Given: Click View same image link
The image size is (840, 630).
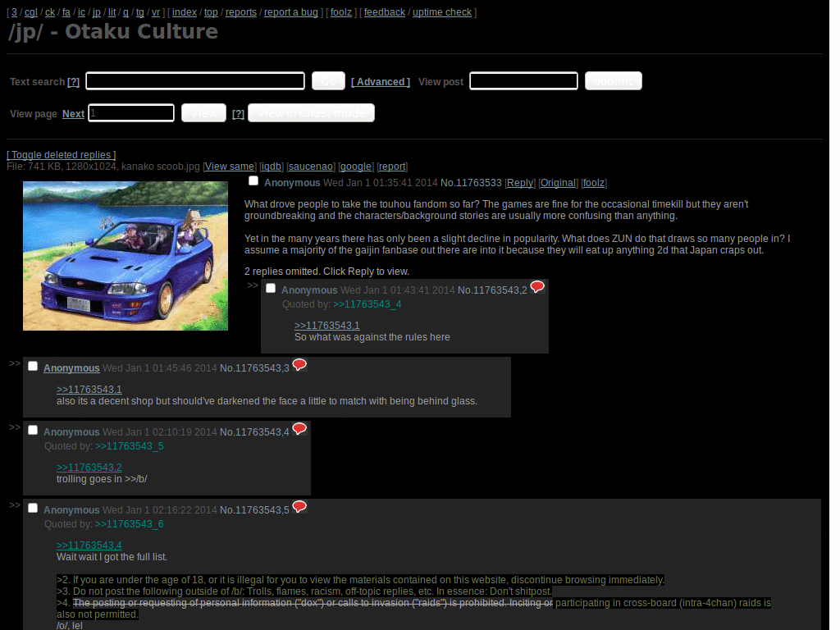Looking at the screenshot, I should click(x=230, y=167).
